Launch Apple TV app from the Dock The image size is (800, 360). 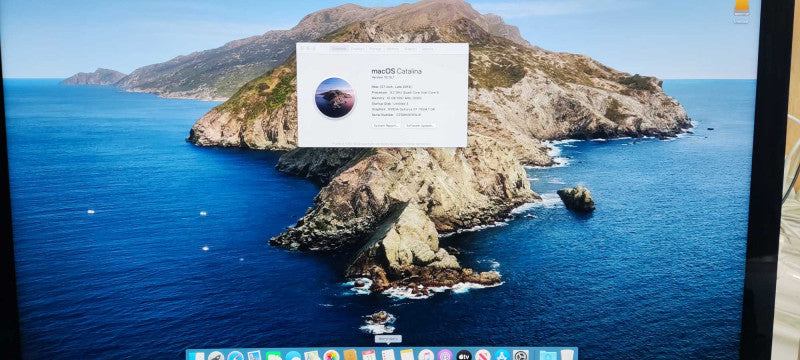point(464,355)
